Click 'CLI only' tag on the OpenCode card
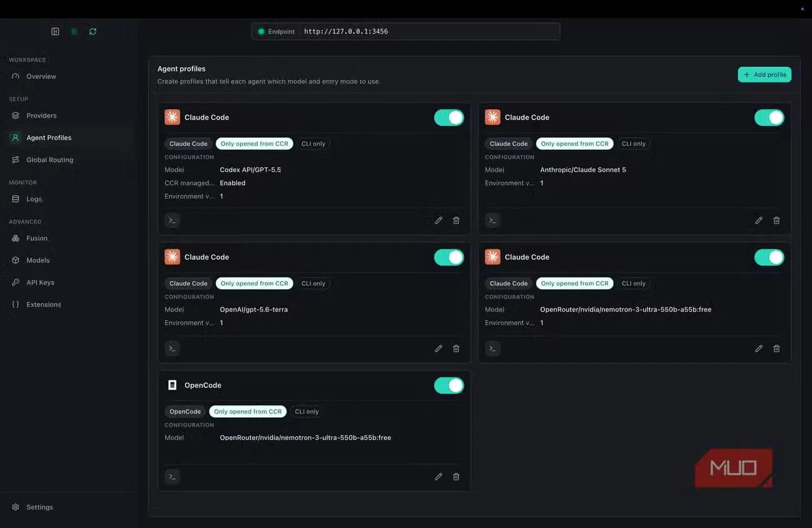The height and width of the screenshot is (528, 812). (x=307, y=412)
